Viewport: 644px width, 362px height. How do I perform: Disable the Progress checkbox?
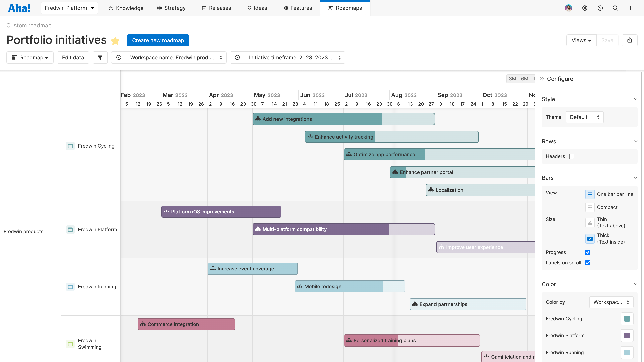[x=588, y=252]
